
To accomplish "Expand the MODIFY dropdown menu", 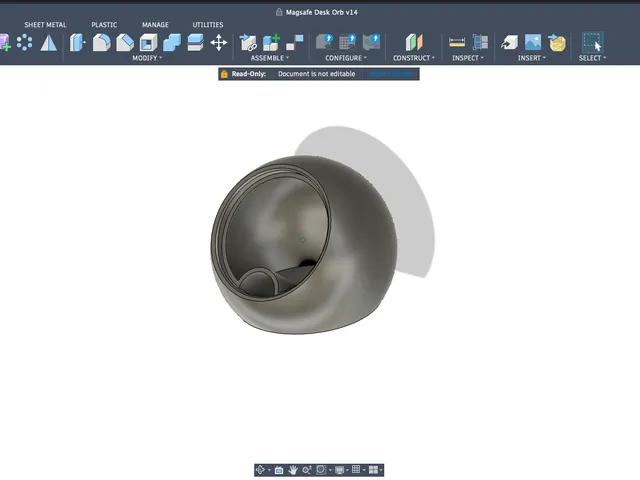I will point(147,58).
